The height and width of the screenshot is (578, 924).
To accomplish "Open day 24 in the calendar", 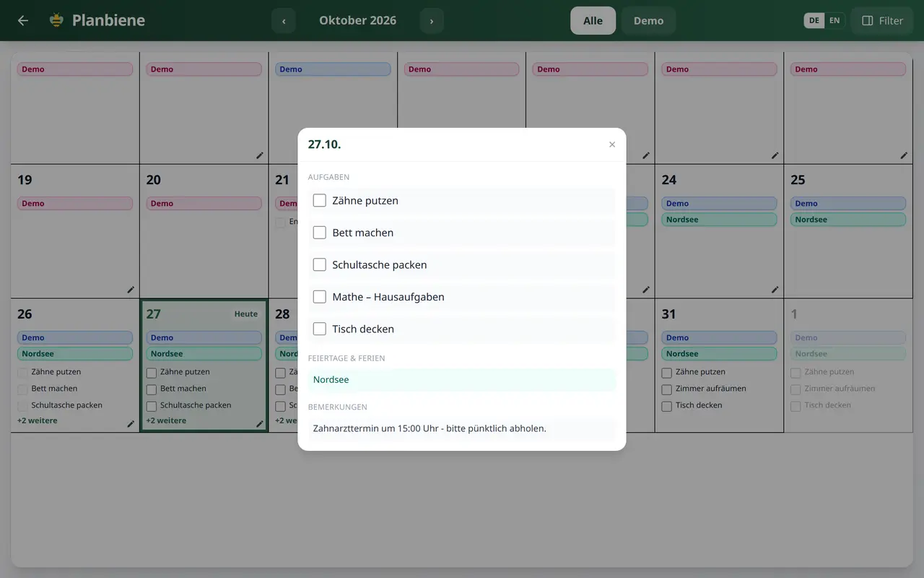I will 669,180.
